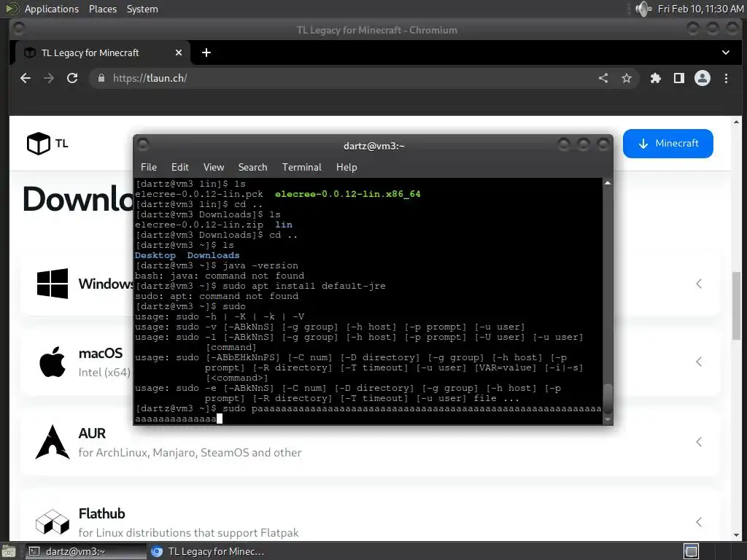747x560 pixels.
Task: Click the macOS section heading
Action: 101,354
